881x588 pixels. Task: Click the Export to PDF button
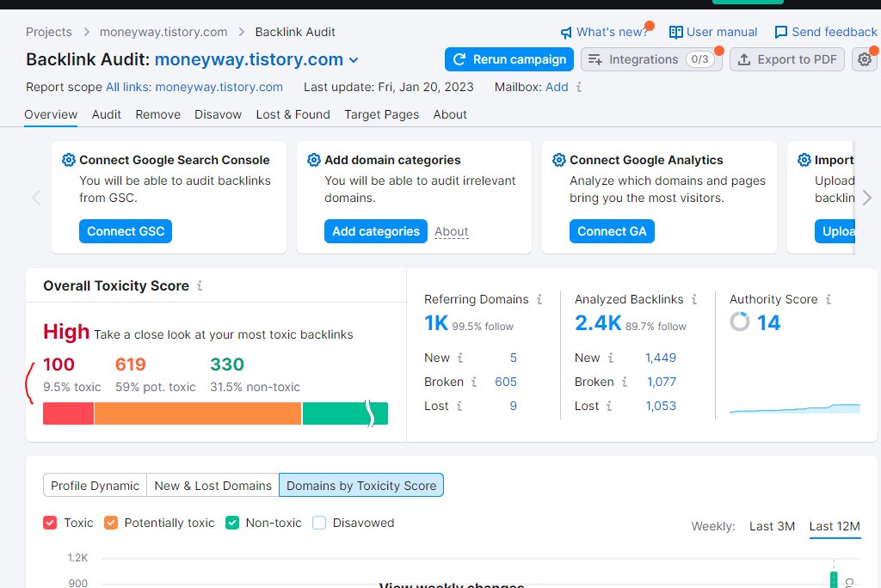[786, 59]
